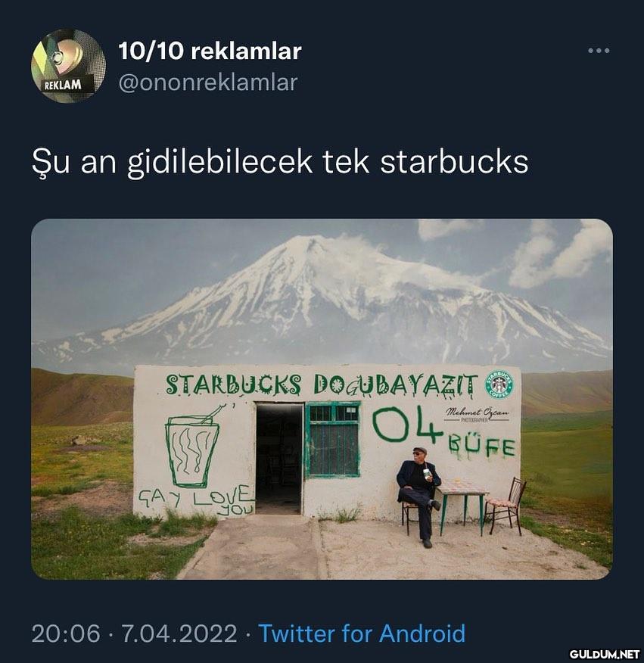Click the man sitting with a cup
Viewport: 644px width, 663px height.
(418, 496)
